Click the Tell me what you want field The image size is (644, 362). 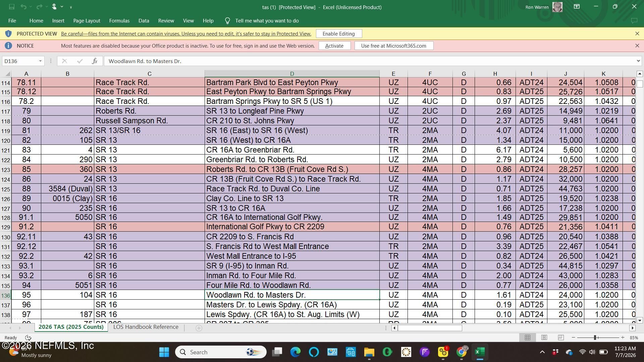(x=267, y=21)
